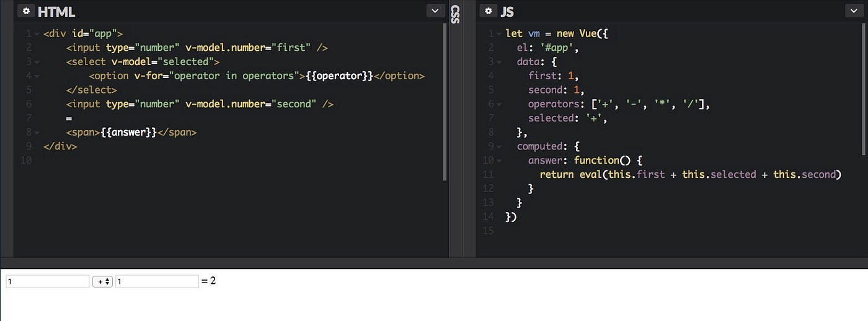Click 'second: 1,' in JS
Image resolution: width=868 pixels, height=321 pixels.
pos(556,90)
